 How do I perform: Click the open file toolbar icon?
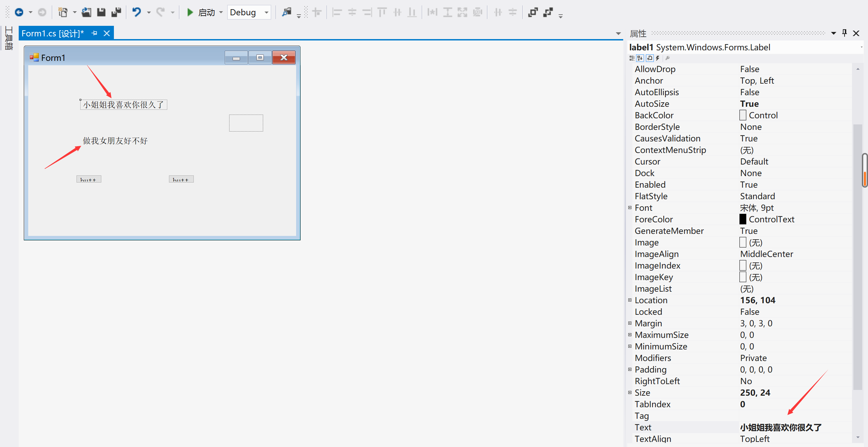(86, 13)
